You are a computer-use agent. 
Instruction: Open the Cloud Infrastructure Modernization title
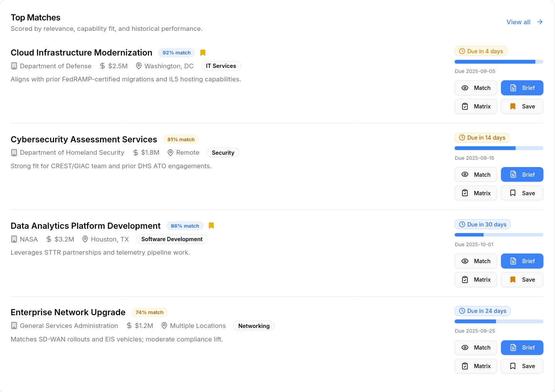coord(81,53)
